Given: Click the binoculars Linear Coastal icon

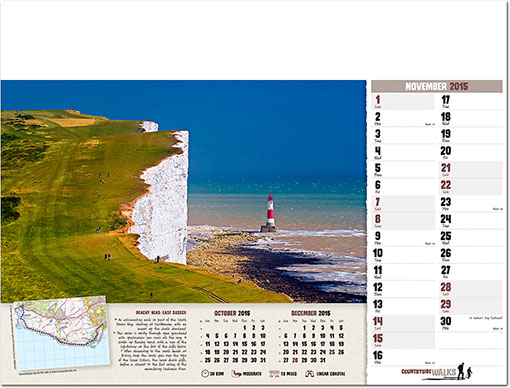Looking at the screenshot, I should click(309, 374).
